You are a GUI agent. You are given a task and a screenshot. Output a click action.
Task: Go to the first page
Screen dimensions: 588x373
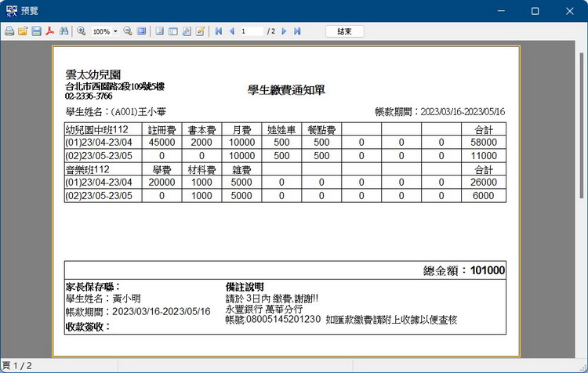pyautogui.click(x=218, y=31)
